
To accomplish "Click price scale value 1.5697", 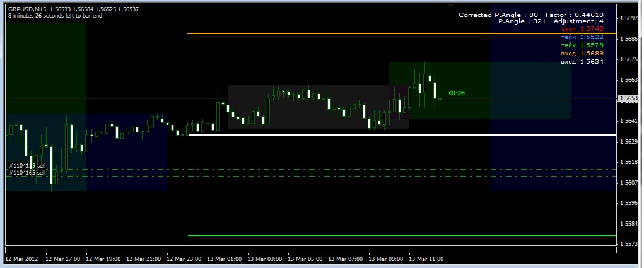I will coord(629,18).
